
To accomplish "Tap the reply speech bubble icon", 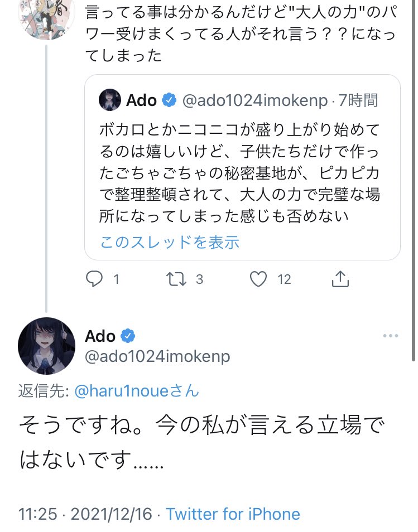I will click(94, 279).
